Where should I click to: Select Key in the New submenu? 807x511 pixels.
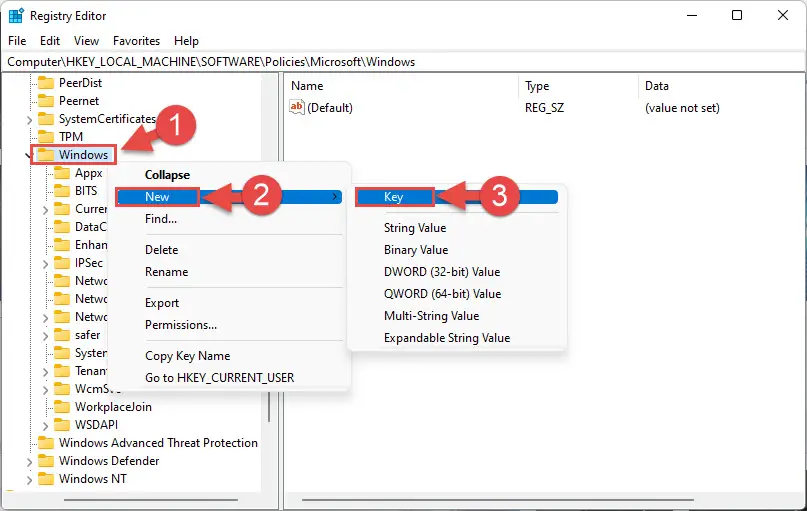coord(457,197)
